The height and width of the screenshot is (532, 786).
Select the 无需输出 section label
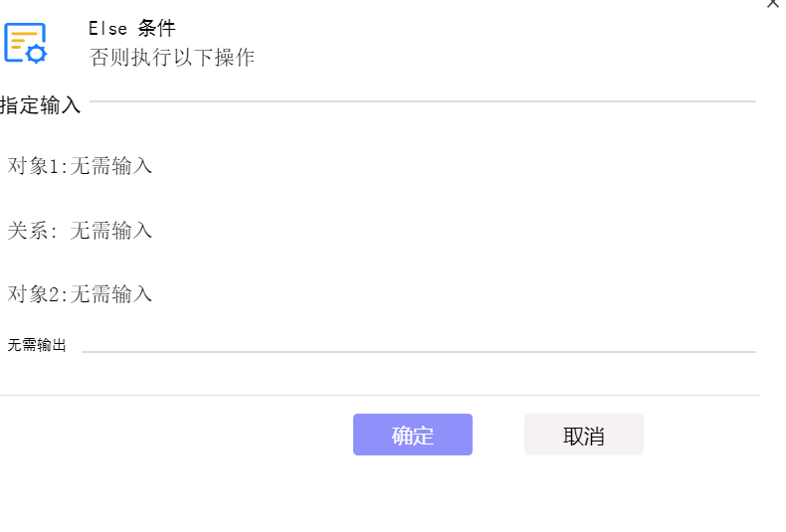tap(37, 345)
